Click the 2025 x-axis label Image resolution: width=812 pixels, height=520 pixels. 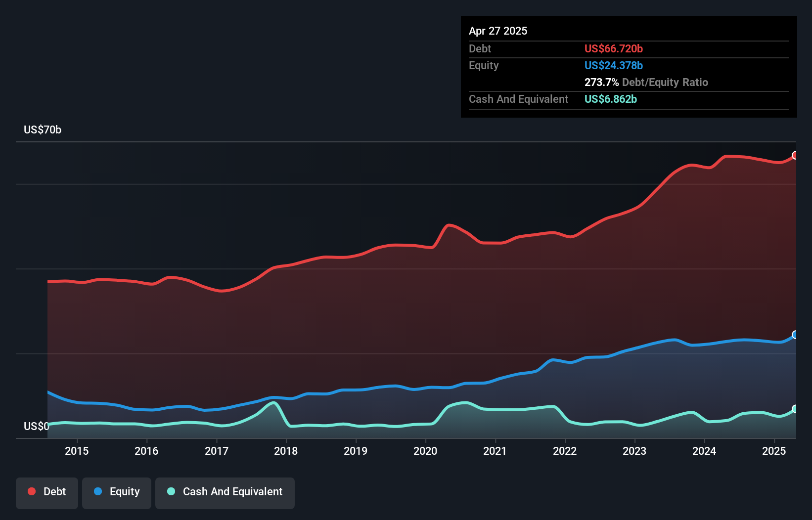tap(774, 451)
